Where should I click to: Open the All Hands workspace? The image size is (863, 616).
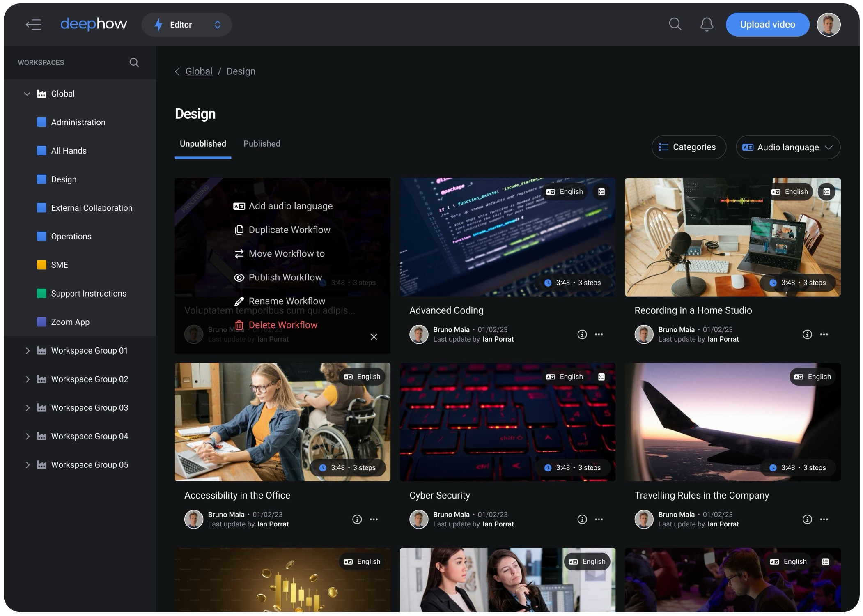click(80, 151)
